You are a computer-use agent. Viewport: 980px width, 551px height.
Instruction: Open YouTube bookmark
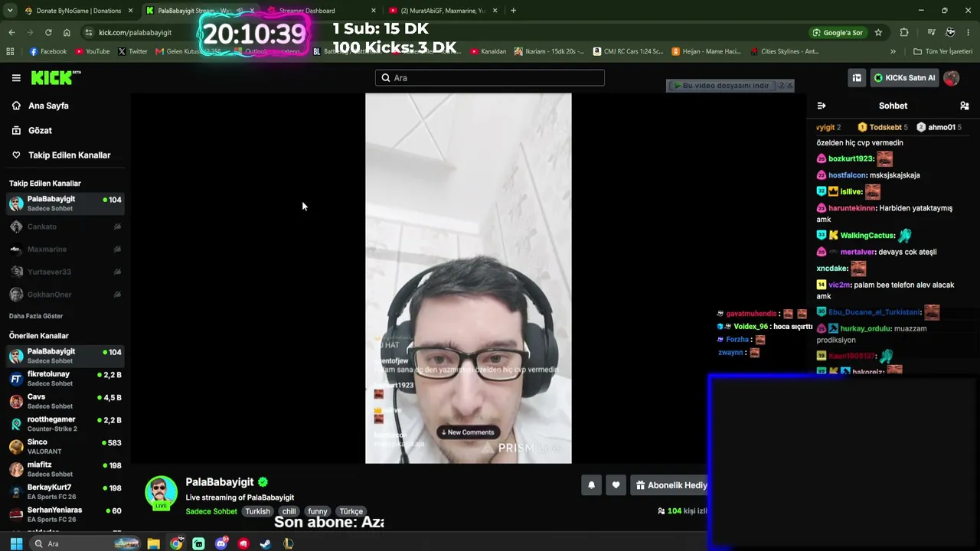point(92,51)
